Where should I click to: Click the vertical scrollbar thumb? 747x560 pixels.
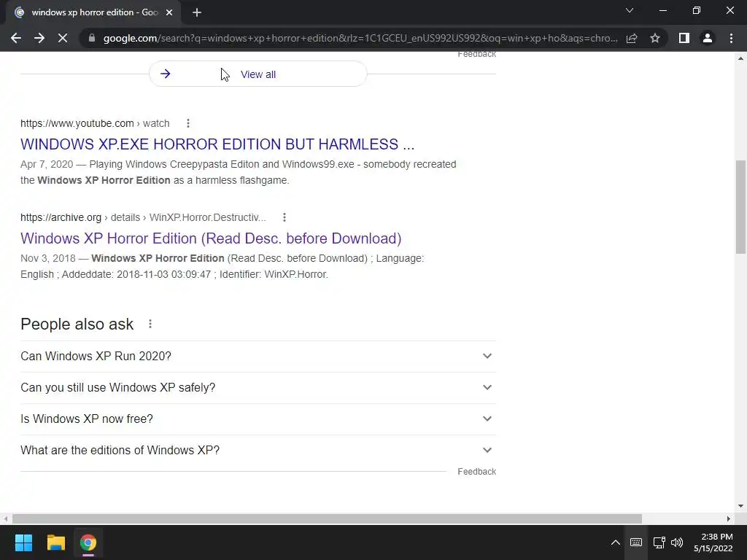click(x=740, y=207)
